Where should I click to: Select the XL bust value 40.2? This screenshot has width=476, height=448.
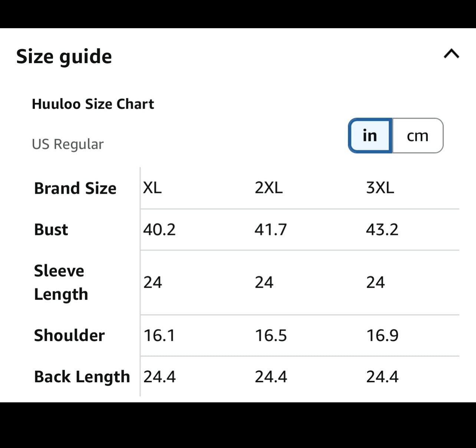[160, 229]
